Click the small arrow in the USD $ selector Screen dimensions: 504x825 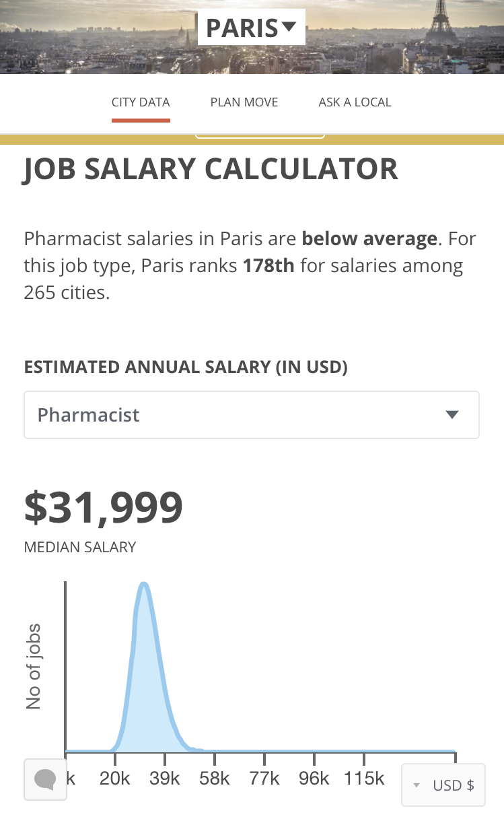pos(417,785)
